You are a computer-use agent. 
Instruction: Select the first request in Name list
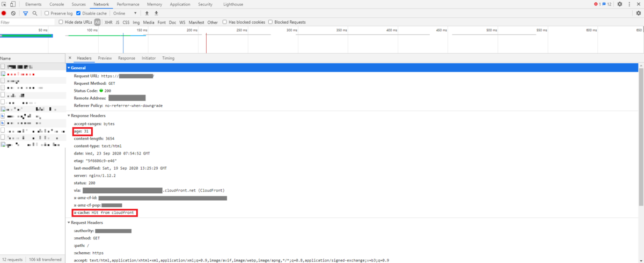click(32, 66)
